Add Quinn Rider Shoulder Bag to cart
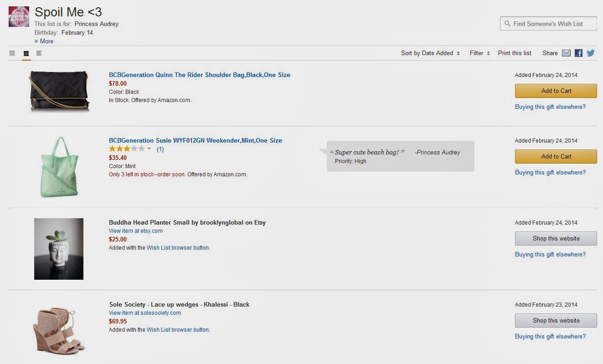Screen dimensions: 603x364 (x=556, y=91)
